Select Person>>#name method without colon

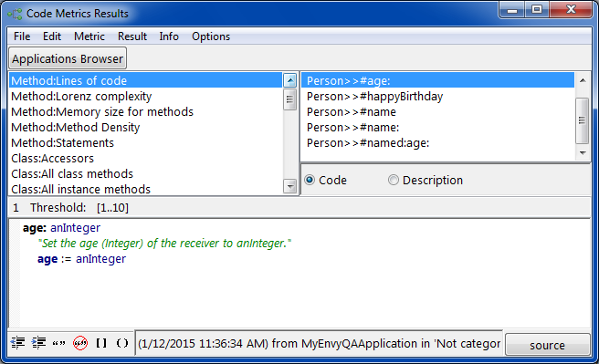click(x=437, y=112)
